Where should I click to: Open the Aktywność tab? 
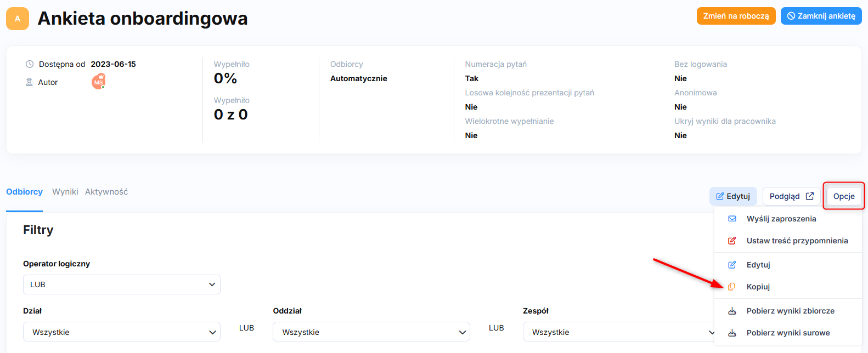pyautogui.click(x=106, y=192)
